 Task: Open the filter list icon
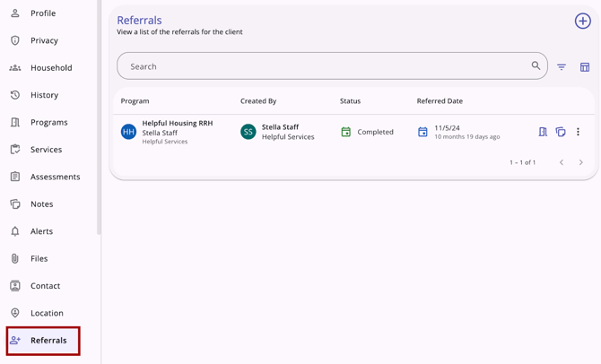click(562, 67)
